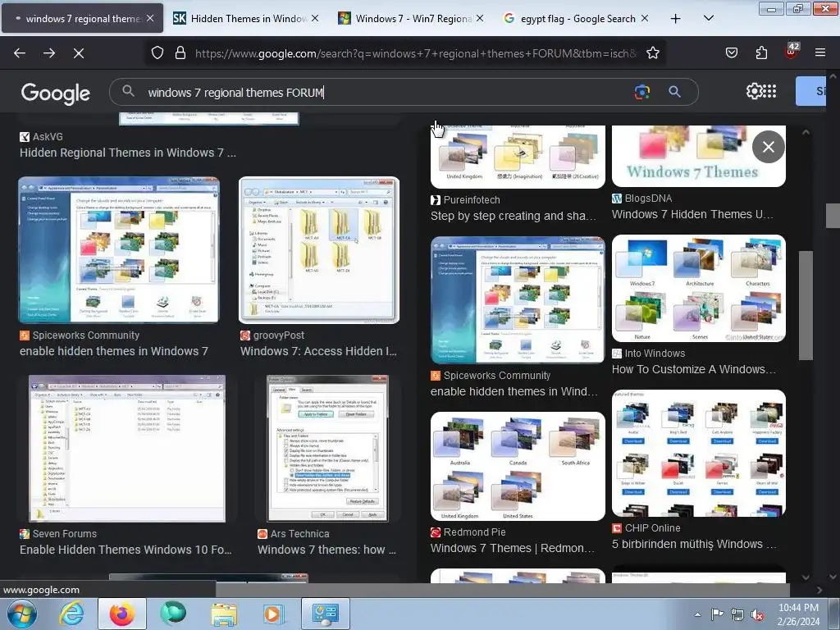Viewport: 840px width, 630px height.
Task: Close the egypt flag tab
Action: 645,18
